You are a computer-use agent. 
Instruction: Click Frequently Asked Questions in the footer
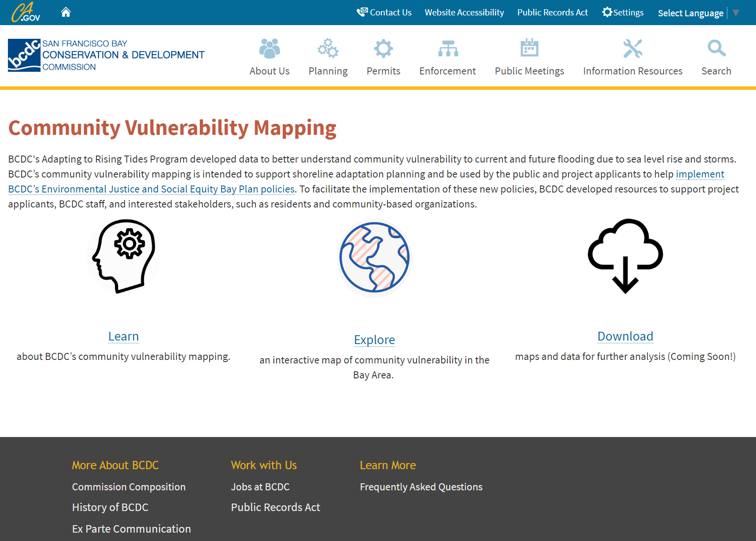[421, 487]
